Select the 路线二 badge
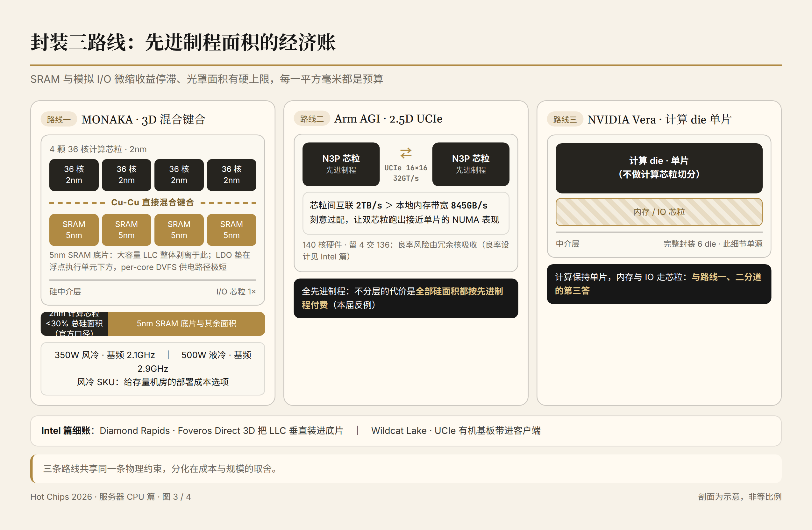Image resolution: width=812 pixels, height=530 pixels. (x=312, y=119)
